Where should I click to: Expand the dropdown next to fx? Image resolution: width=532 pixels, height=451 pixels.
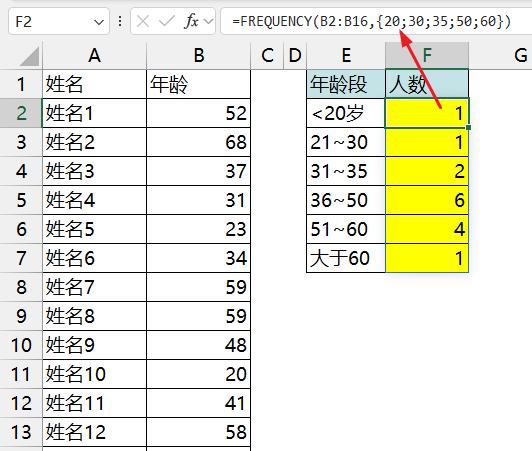coord(209,22)
